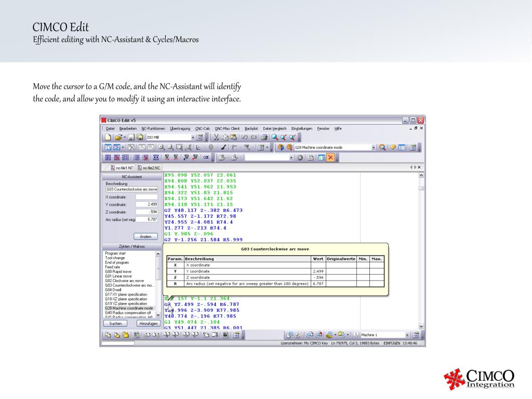Click the ox toolbar icon
Screen dimensions: 532x399
tap(206, 157)
